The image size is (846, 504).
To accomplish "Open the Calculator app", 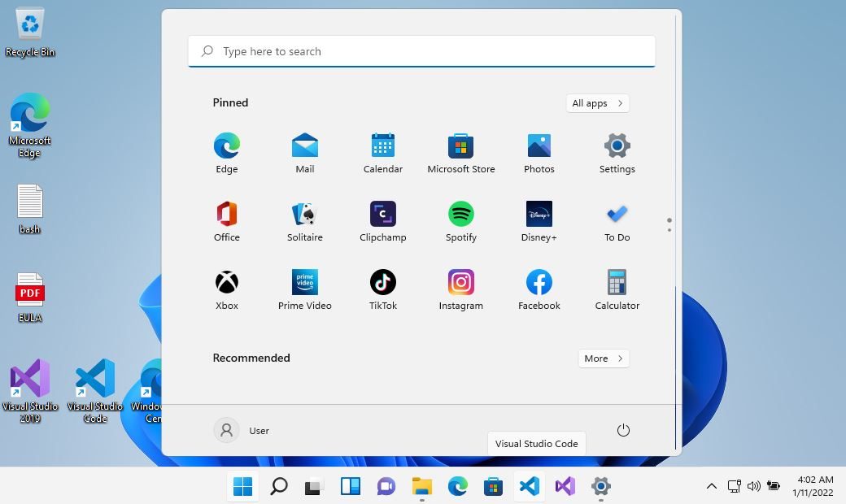I will [x=617, y=289].
